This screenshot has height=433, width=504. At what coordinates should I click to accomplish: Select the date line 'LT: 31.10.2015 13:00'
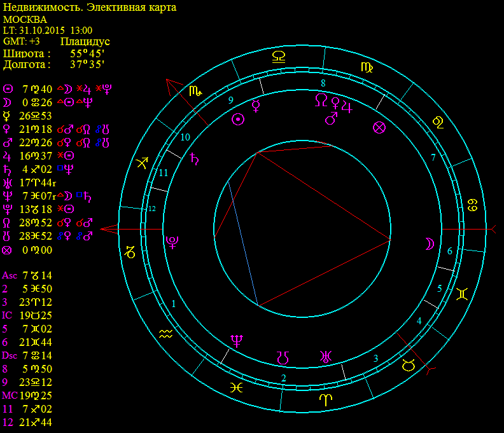[48, 31]
